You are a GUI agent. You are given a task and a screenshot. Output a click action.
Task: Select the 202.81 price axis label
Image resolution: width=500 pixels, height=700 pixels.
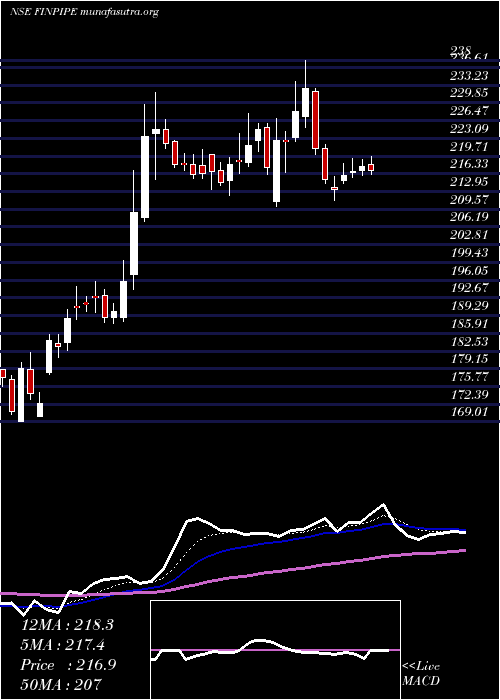469,235
